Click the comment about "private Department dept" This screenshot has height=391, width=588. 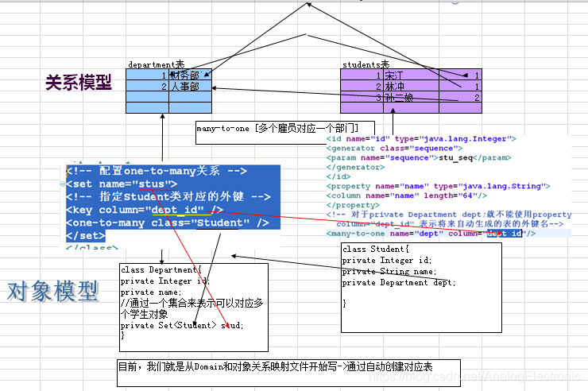coord(449,215)
